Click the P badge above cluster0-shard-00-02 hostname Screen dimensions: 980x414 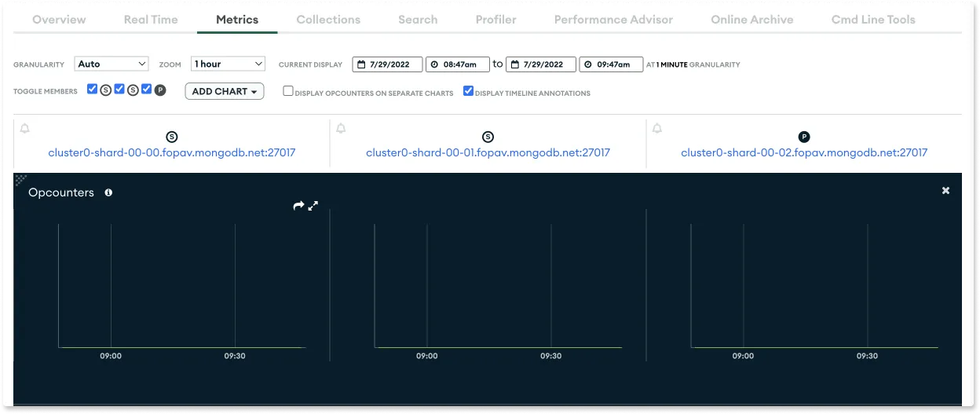[x=804, y=137]
